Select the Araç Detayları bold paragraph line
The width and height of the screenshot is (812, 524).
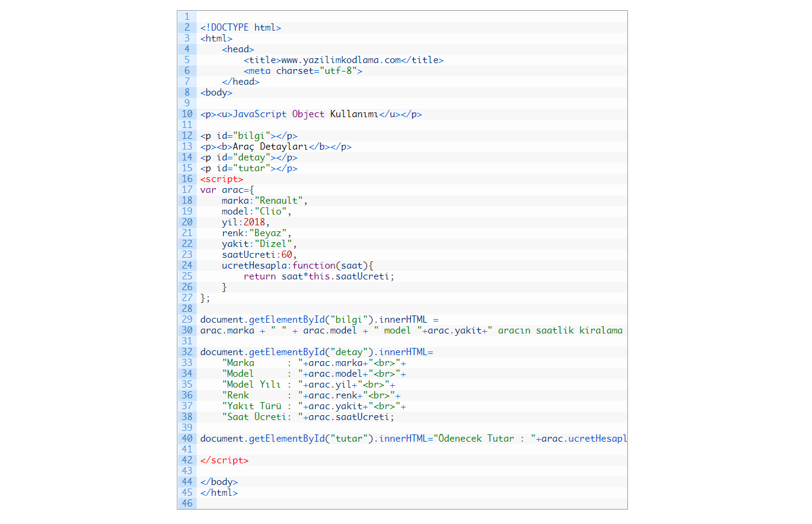[276, 147]
